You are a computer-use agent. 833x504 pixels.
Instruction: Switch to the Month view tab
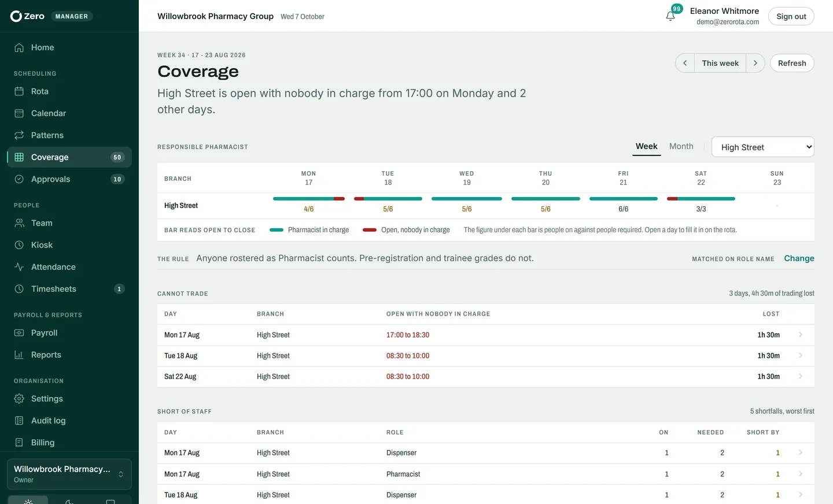coord(681,147)
